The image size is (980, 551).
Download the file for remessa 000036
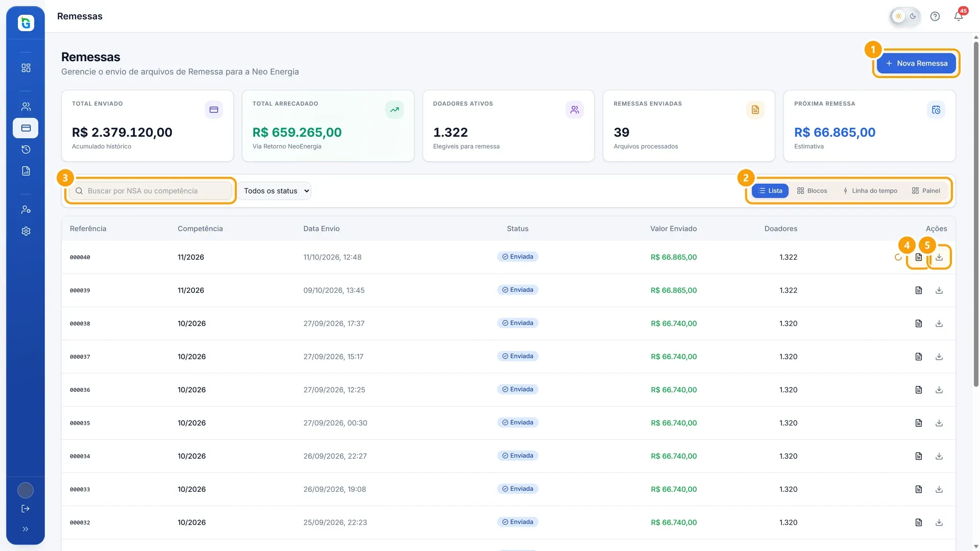[x=939, y=390]
